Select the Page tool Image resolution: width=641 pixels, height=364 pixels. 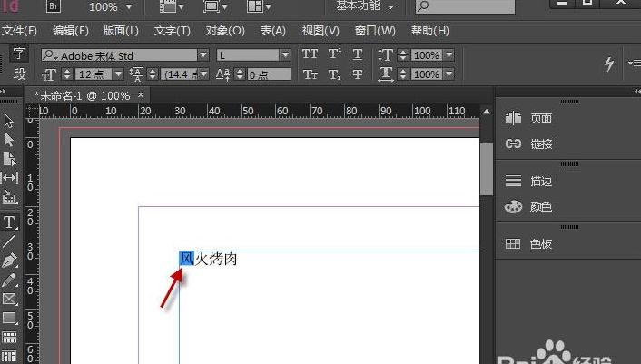tap(9, 159)
